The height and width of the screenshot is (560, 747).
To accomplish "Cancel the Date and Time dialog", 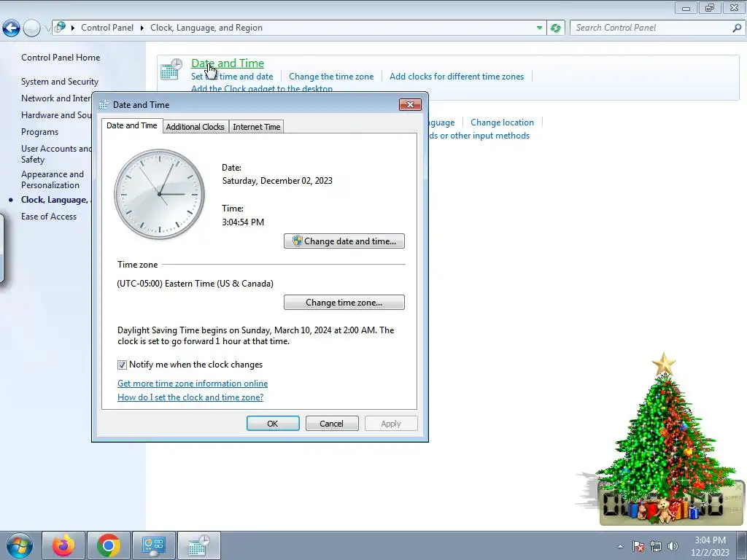I will click(332, 424).
